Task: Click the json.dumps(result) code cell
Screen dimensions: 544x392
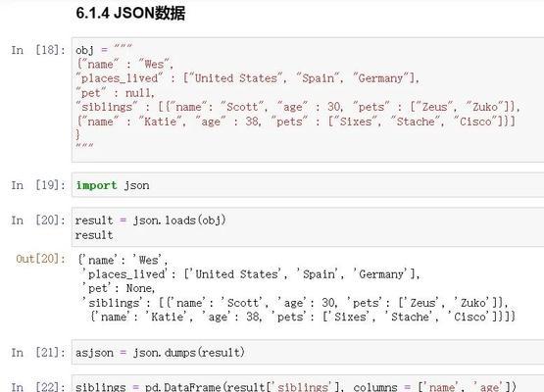Action: [x=308, y=353]
